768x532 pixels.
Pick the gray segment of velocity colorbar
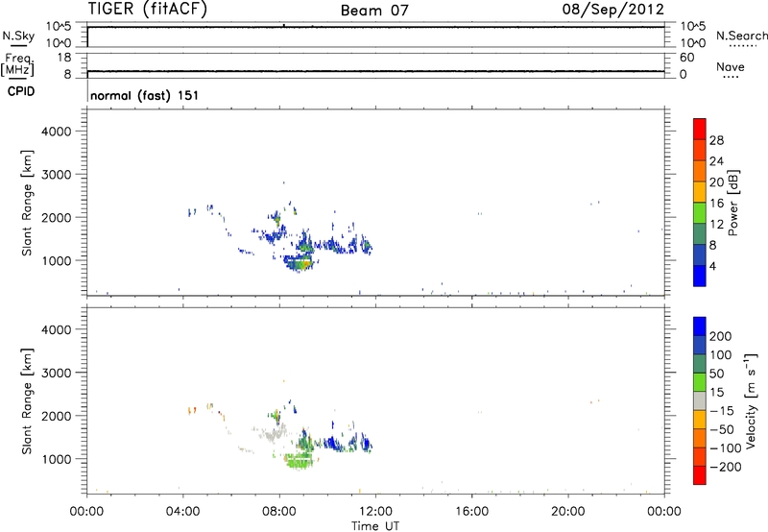(x=700, y=401)
